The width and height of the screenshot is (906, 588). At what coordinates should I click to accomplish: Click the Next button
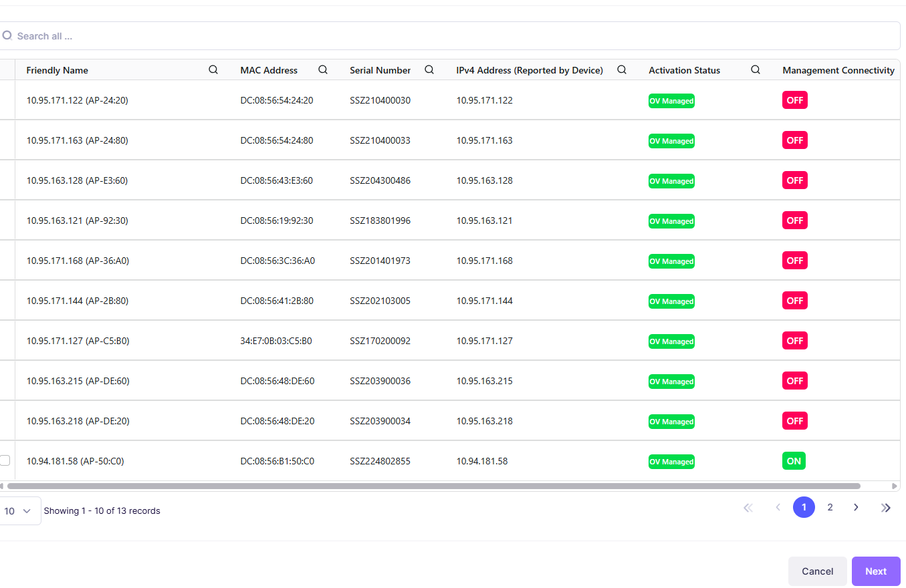(876, 571)
